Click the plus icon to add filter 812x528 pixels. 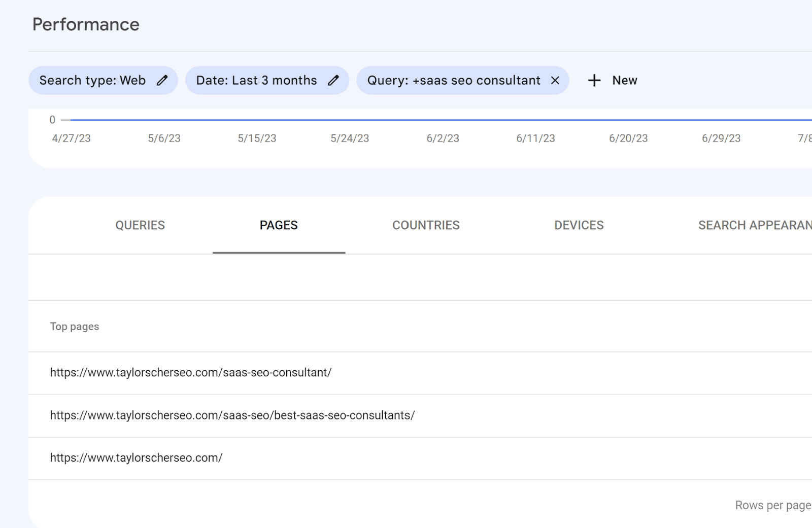point(594,81)
